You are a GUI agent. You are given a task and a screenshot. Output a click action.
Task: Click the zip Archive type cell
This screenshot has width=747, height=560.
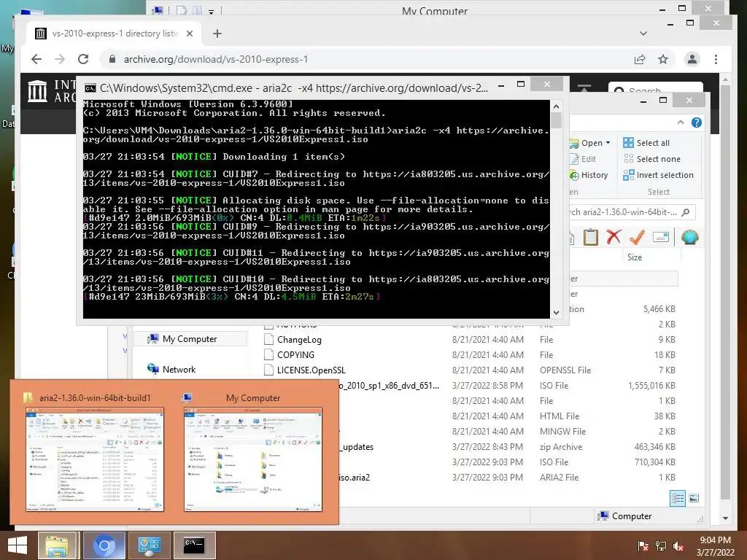point(561,447)
